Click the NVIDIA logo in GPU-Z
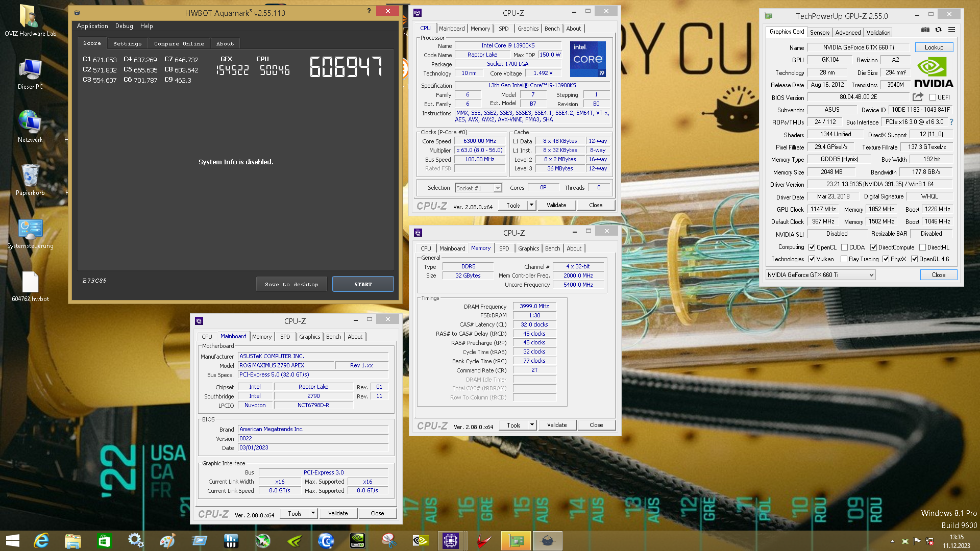The image size is (980, 551). click(x=933, y=72)
